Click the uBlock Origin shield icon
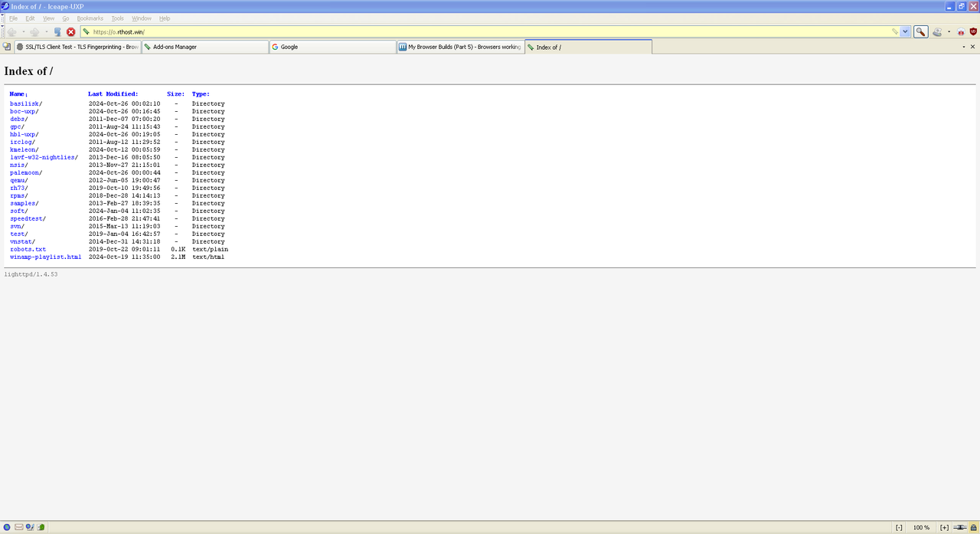 pos(974,32)
